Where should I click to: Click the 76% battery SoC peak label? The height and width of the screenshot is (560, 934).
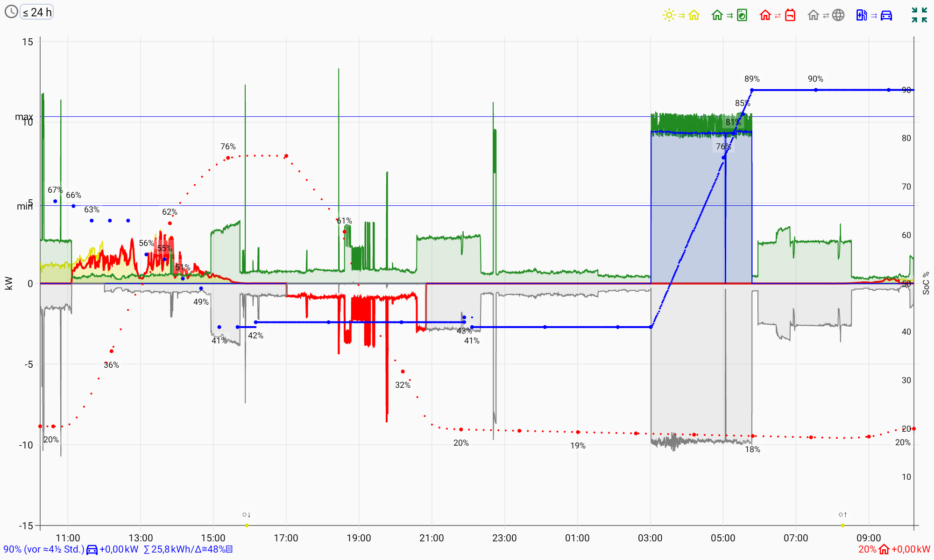[228, 147]
